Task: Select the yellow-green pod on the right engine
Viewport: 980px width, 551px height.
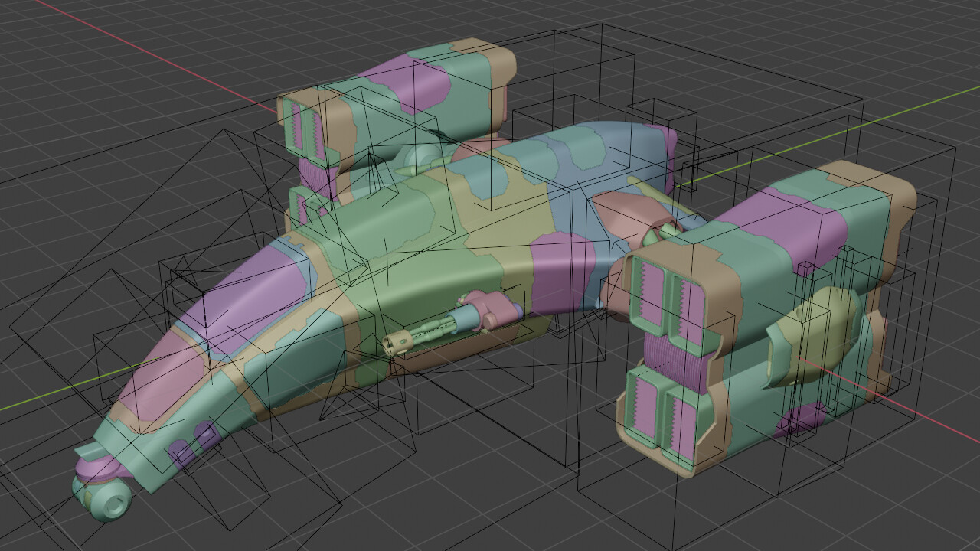Action: tap(812, 334)
